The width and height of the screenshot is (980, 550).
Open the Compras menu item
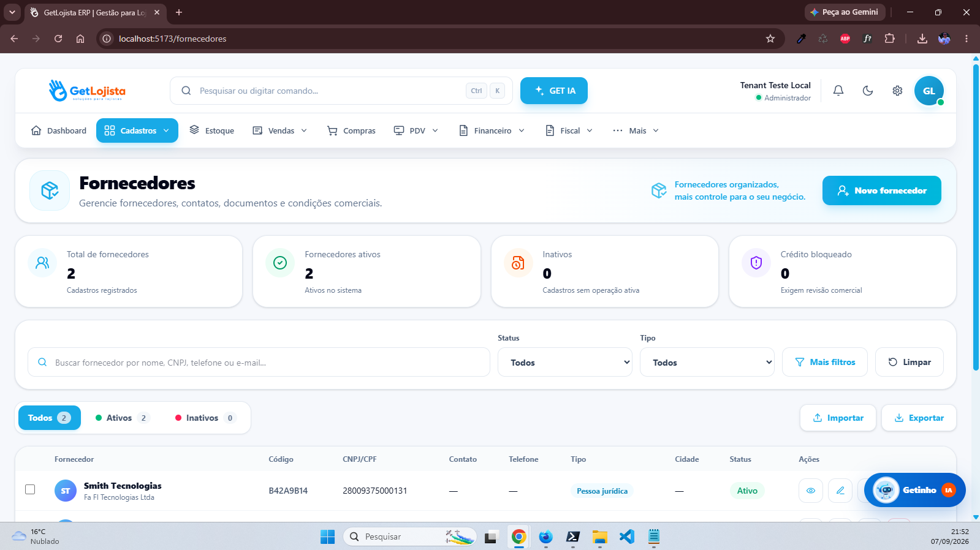tap(352, 130)
